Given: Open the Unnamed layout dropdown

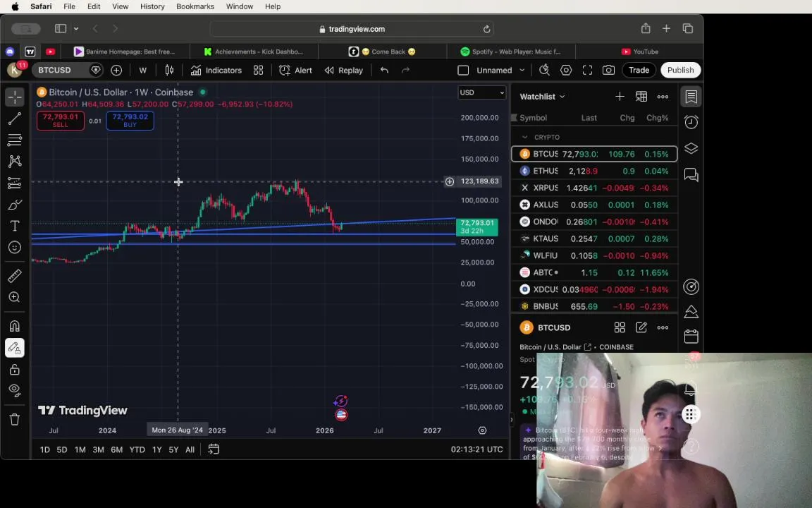Looking at the screenshot, I should coord(500,70).
